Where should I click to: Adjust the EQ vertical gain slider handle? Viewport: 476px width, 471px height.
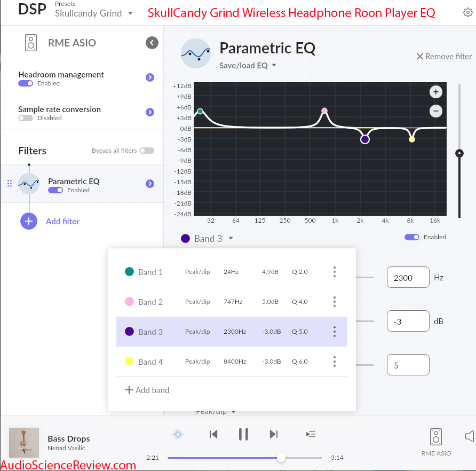[459, 153]
